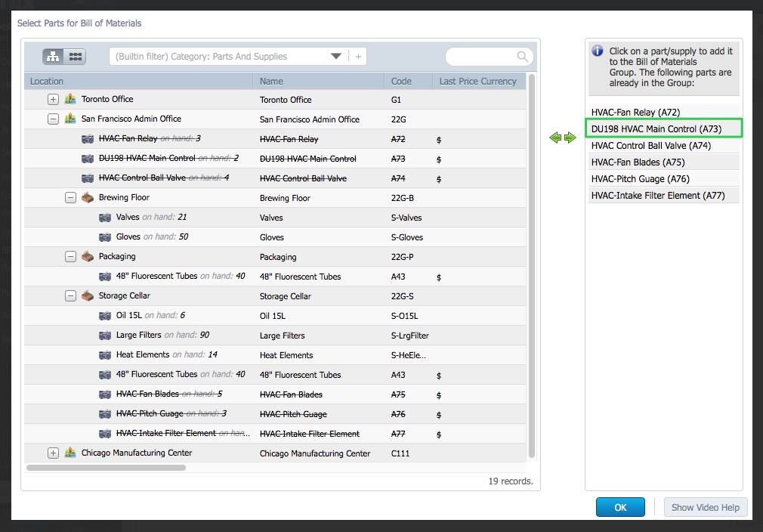Click the DU198 HVAC Main Control part icon

coord(88,158)
